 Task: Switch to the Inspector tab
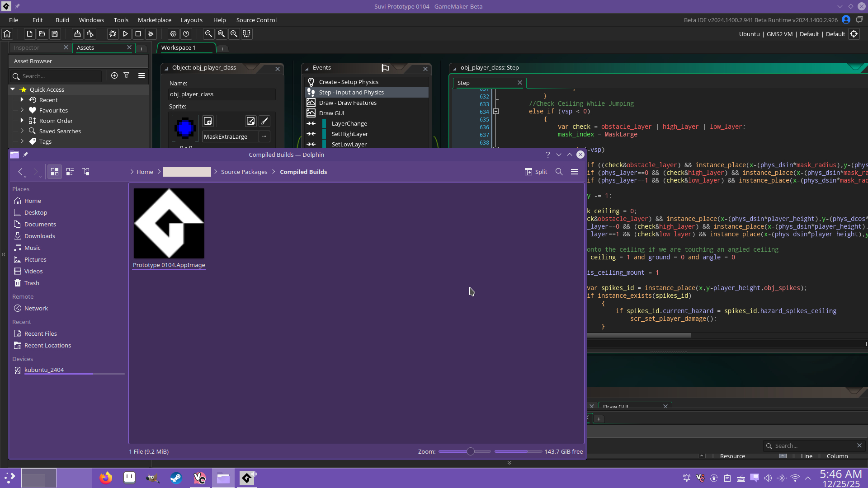26,47
